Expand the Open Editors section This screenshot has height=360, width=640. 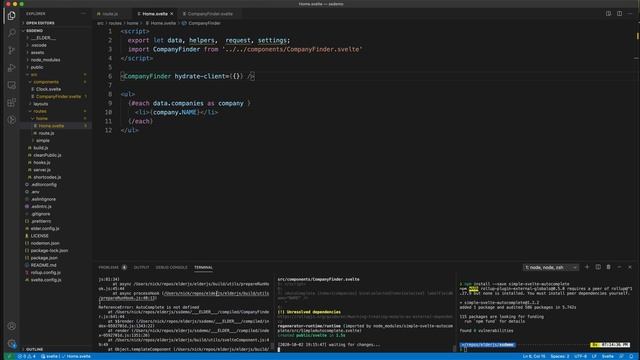point(40,23)
